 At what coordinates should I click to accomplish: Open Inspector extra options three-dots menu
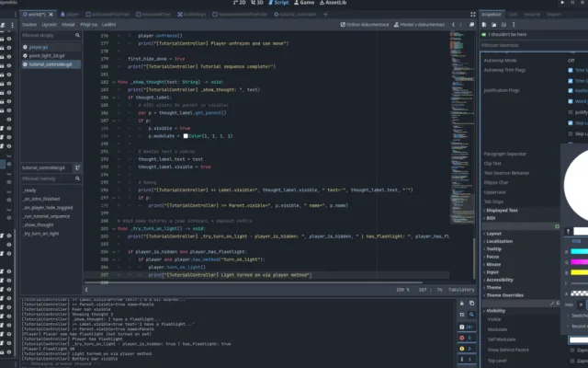514,25
